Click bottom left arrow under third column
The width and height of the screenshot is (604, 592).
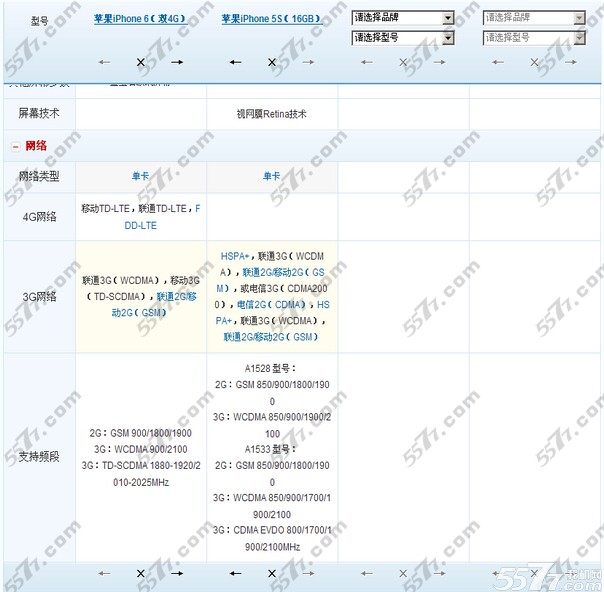[x=367, y=574]
